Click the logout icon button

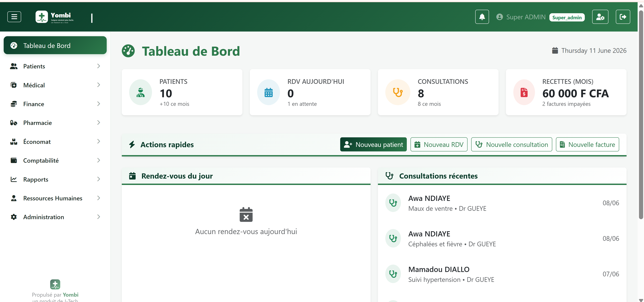coord(623,17)
